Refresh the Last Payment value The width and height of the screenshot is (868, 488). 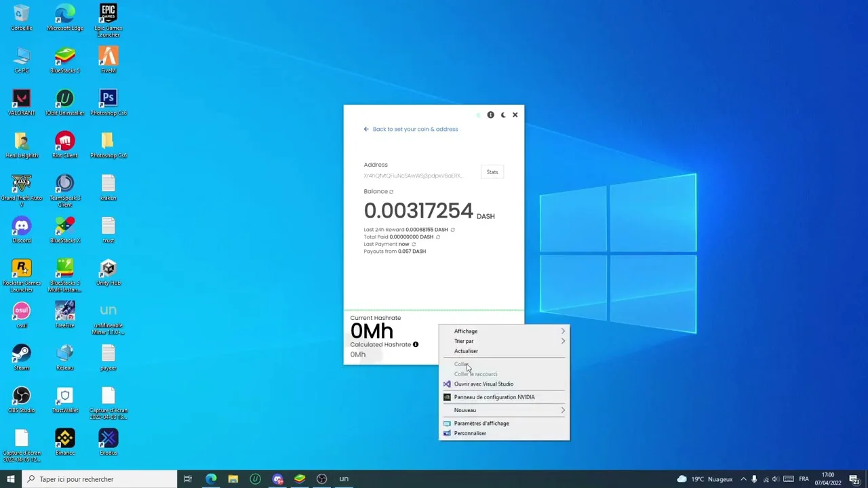point(414,245)
